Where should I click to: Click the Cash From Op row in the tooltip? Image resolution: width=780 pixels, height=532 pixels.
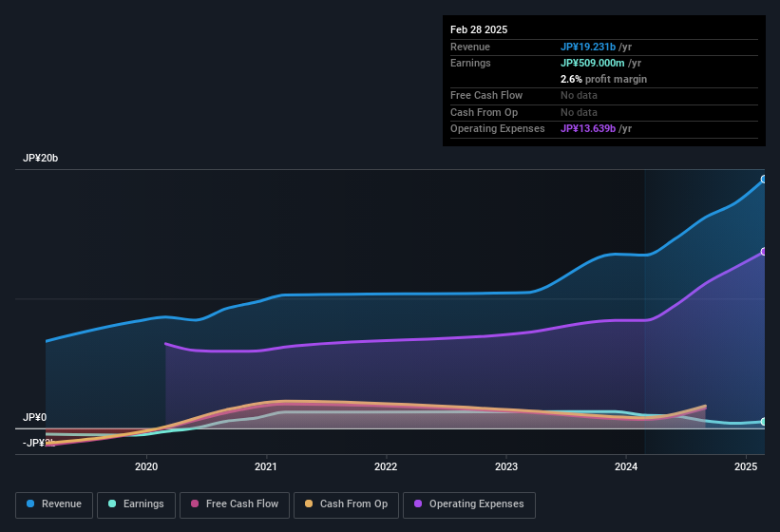tap(604, 112)
